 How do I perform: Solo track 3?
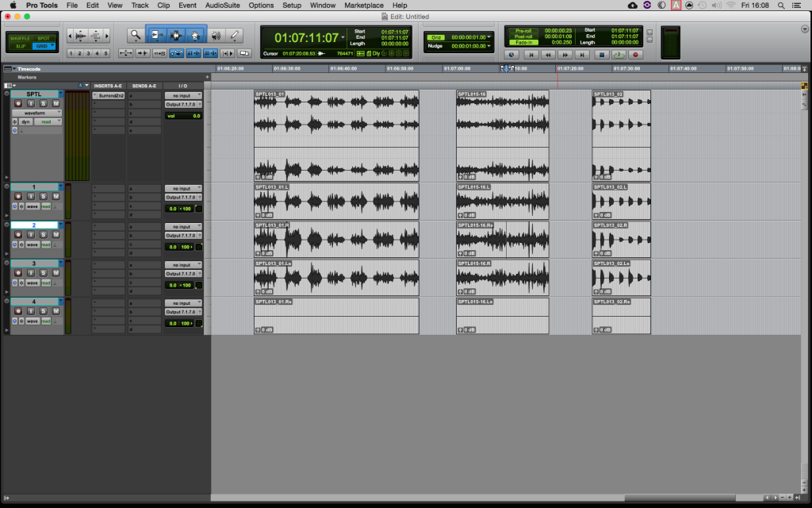44,273
